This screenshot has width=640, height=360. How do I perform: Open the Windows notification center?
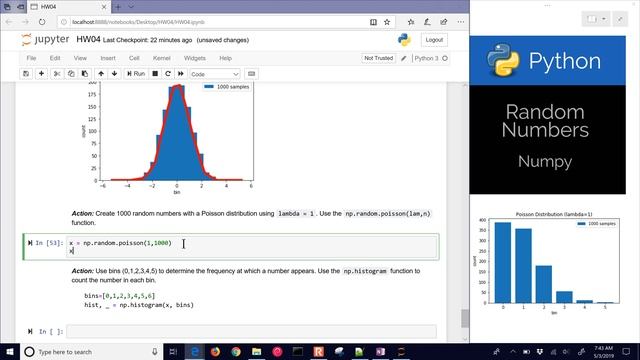(x=626, y=351)
